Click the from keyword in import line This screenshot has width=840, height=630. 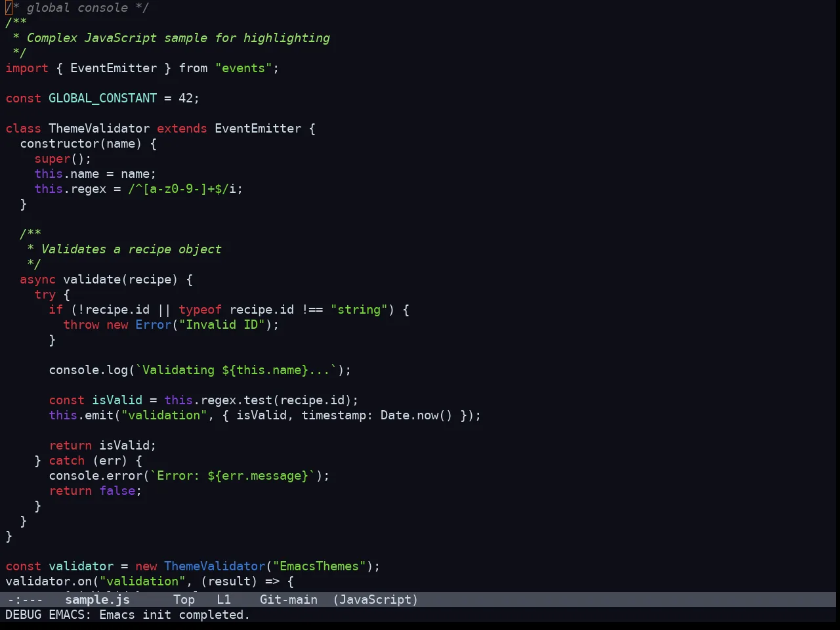[193, 68]
